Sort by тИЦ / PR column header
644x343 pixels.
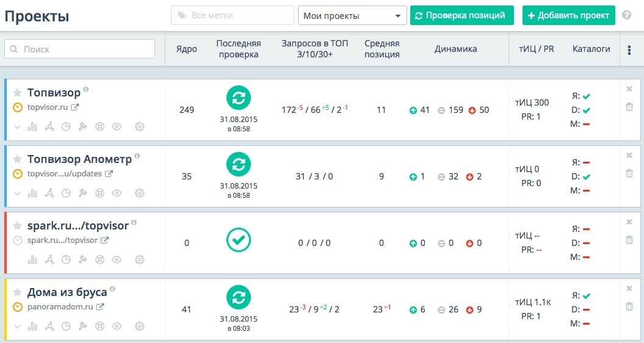pos(537,49)
